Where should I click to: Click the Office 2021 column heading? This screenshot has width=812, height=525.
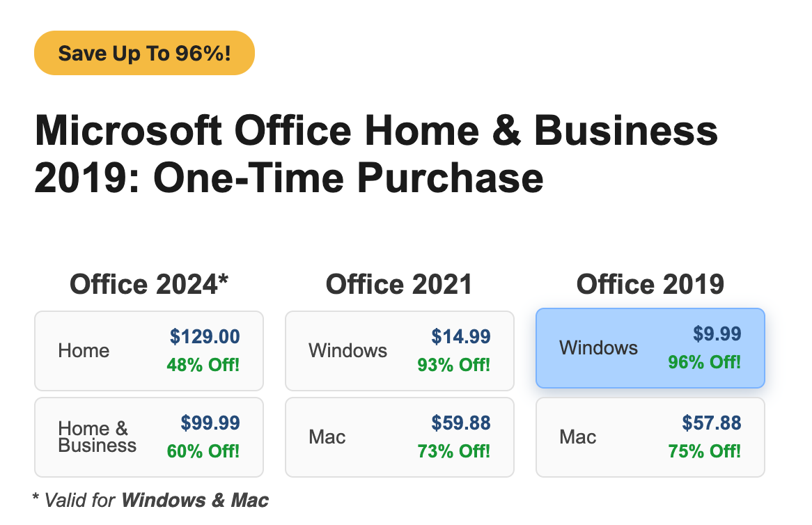(399, 284)
